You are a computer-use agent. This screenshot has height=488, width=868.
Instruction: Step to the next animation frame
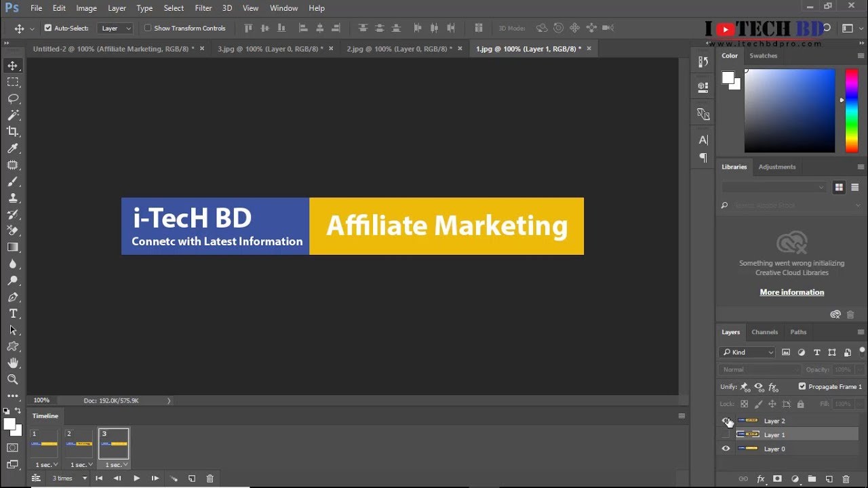pyautogui.click(x=155, y=479)
